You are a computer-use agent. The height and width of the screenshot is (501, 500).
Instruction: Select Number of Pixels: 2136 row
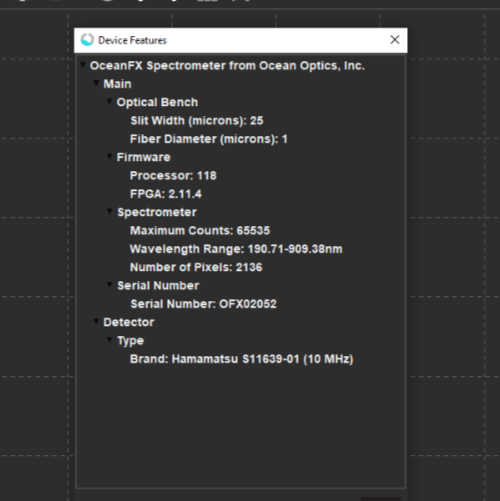[196, 267]
